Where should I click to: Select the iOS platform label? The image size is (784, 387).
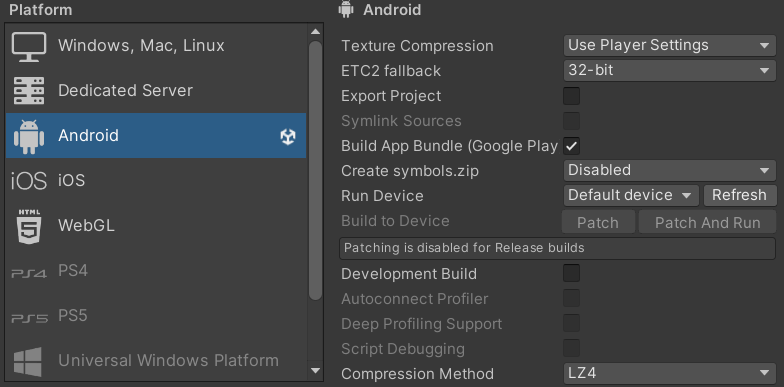click(x=72, y=180)
